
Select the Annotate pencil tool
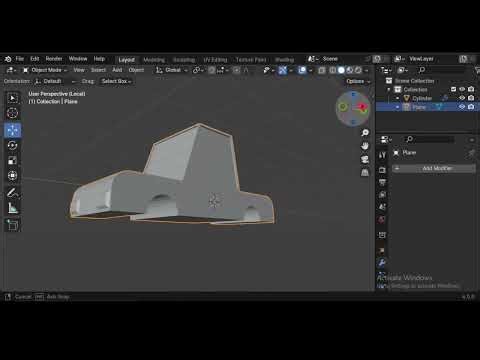pos(13,193)
